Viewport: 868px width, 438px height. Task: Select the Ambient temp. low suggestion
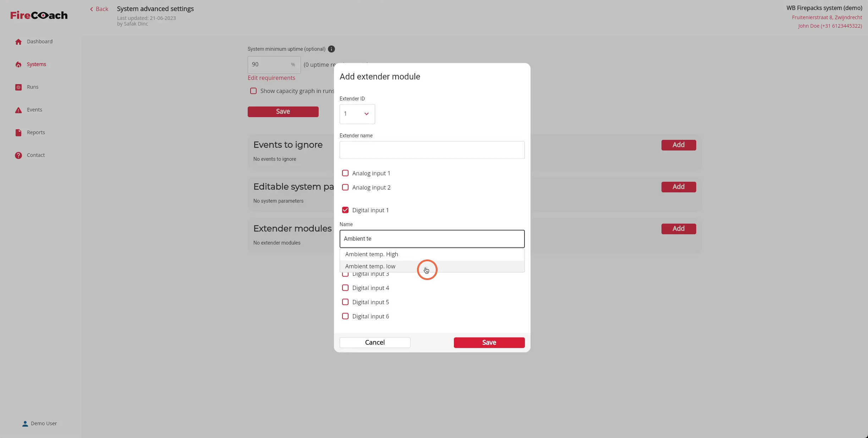432,266
